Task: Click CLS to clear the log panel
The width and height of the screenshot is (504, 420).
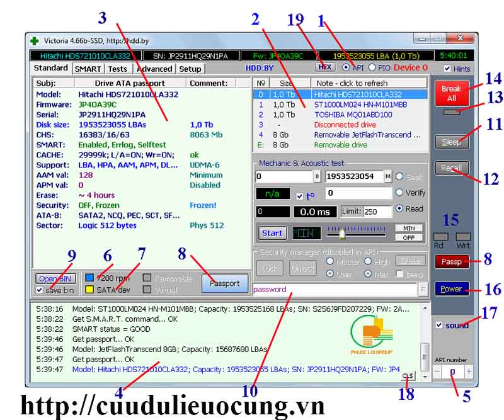Action: tap(408, 374)
